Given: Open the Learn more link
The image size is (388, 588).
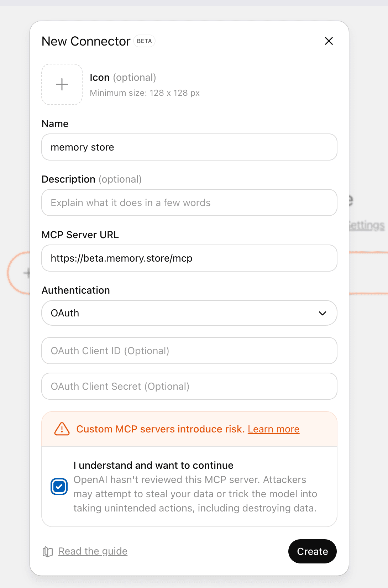Looking at the screenshot, I should pos(273,429).
